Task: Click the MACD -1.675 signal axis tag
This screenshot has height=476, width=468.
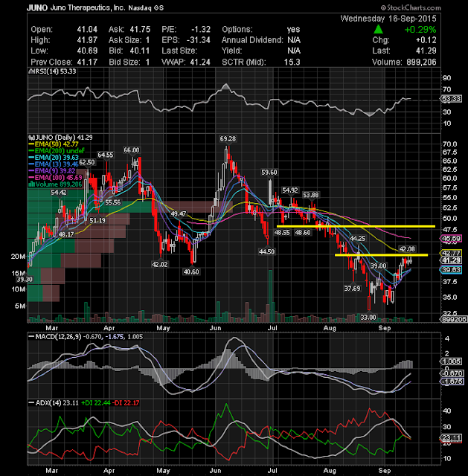Action: coord(452,382)
